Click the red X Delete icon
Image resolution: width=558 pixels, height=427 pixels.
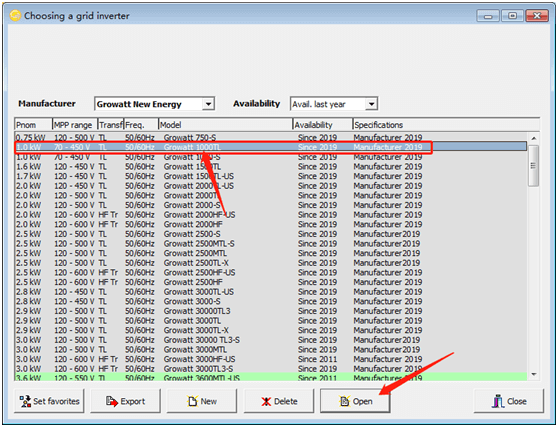coord(266,402)
